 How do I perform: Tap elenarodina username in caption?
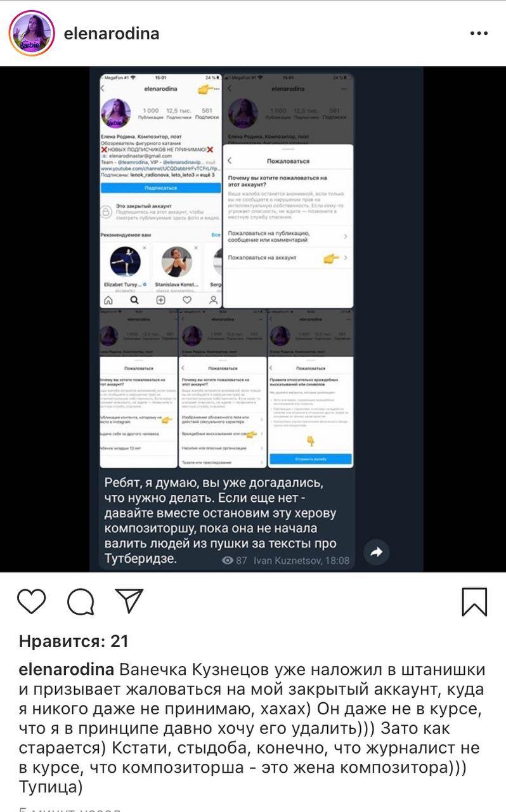[67, 670]
